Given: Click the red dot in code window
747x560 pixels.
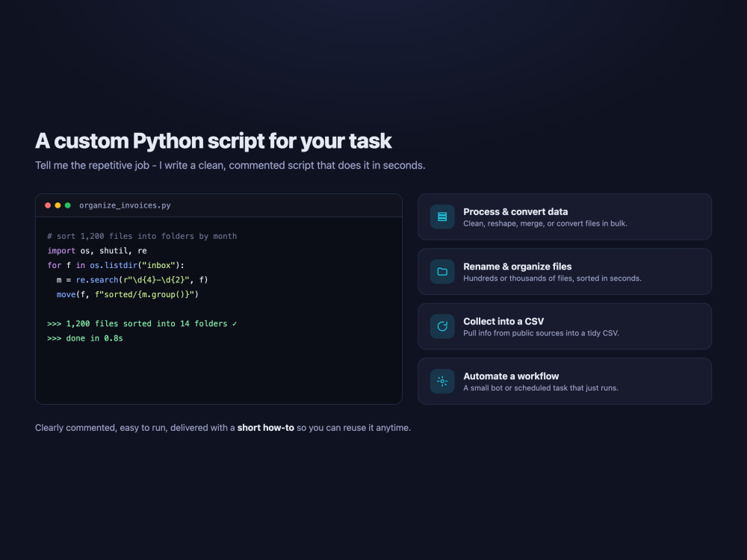Looking at the screenshot, I should [x=48, y=205].
